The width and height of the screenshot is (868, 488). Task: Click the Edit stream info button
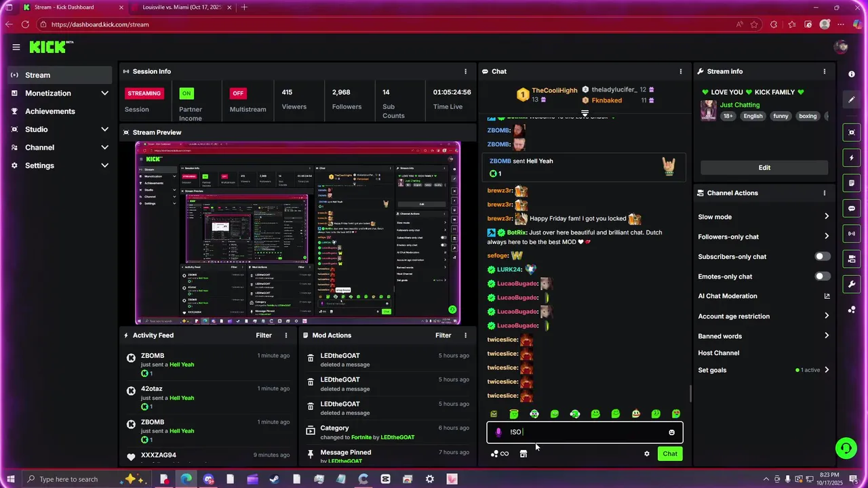coord(764,167)
